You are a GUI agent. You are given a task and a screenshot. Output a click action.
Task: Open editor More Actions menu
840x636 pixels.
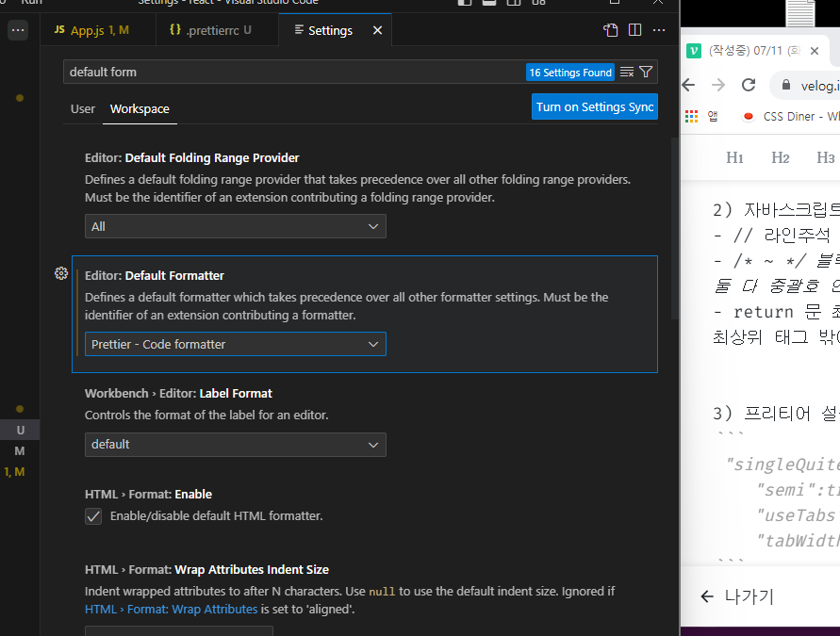pyautogui.click(x=659, y=30)
